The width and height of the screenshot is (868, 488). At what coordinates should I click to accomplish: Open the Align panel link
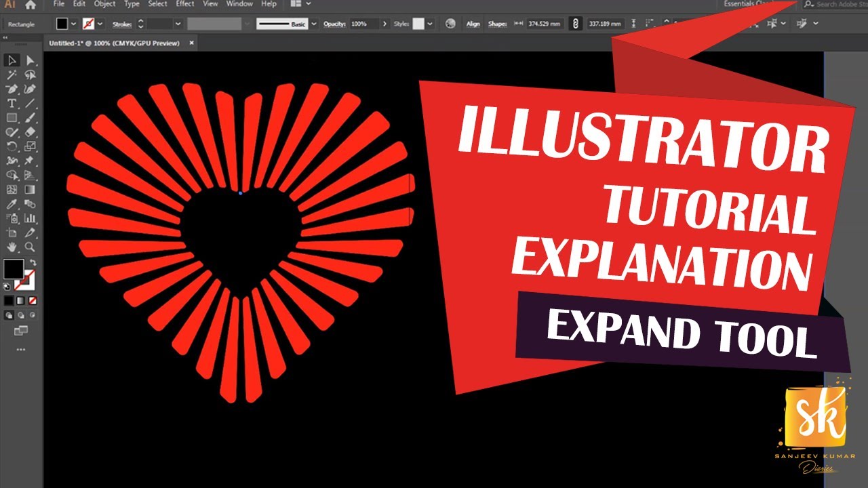[473, 24]
